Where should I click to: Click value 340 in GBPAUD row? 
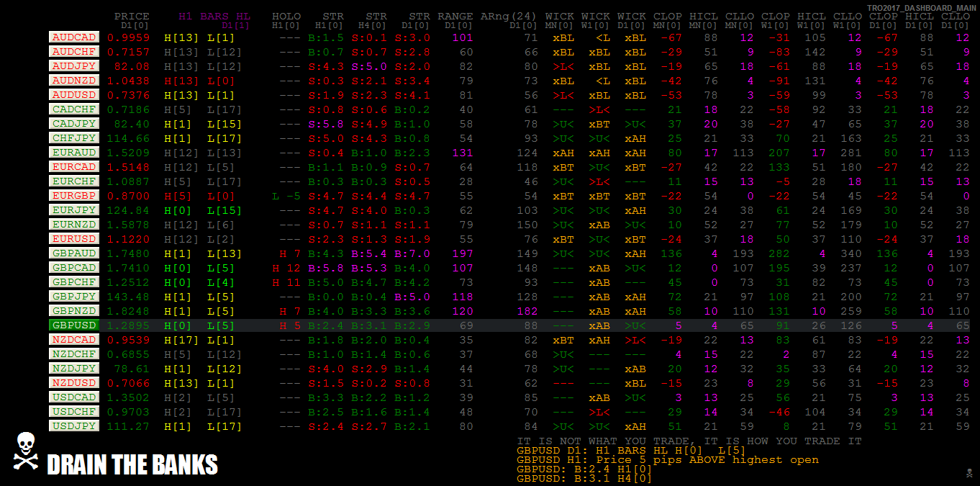851,253
